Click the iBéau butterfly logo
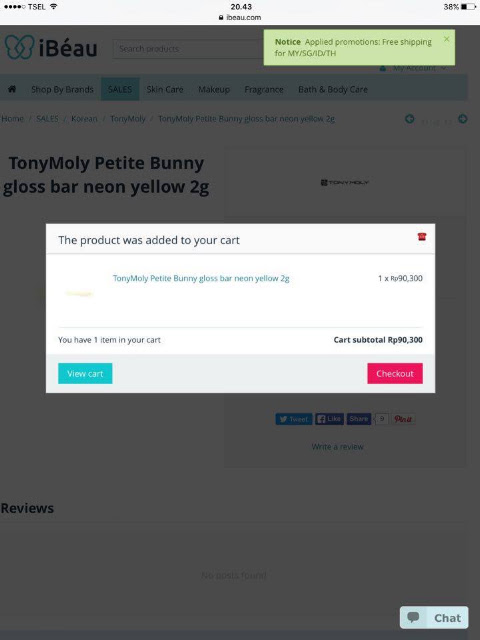 (x=20, y=47)
